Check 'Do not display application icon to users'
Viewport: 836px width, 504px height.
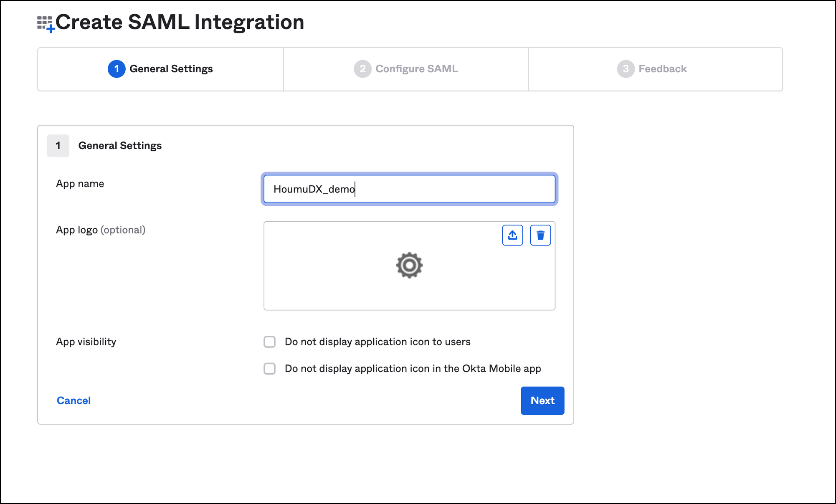click(x=270, y=342)
